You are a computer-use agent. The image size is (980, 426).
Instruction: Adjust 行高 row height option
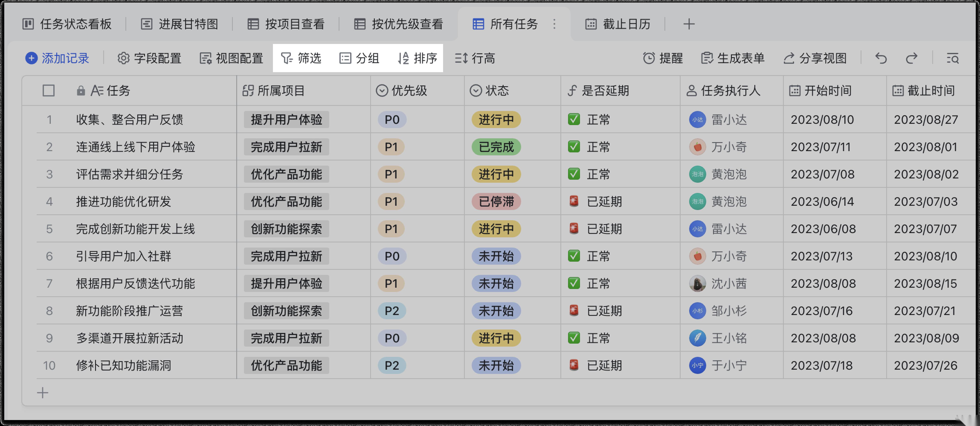point(475,58)
